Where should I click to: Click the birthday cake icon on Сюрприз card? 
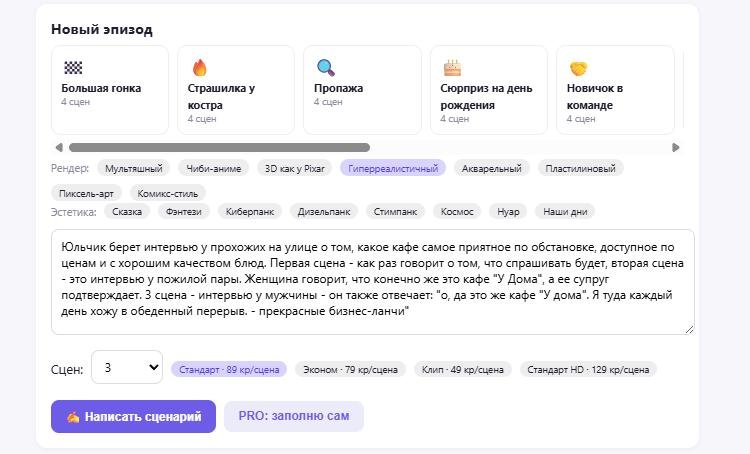tap(452, 68)
